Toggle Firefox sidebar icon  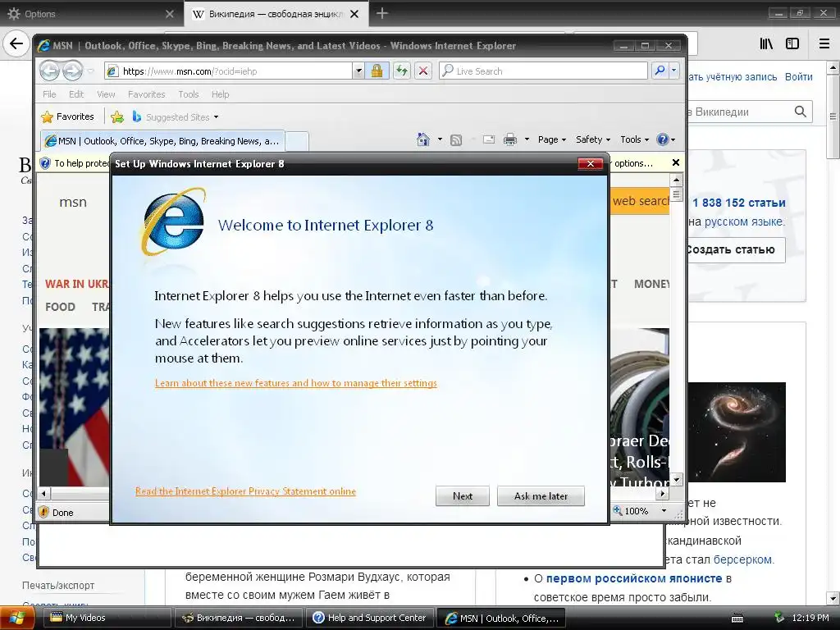tap(792, 43)
